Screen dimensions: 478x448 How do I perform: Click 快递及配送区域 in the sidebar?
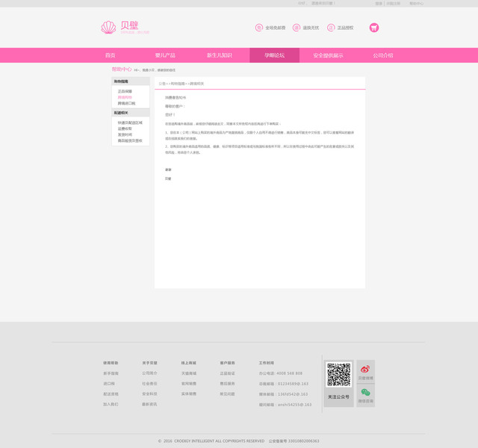(x=130, y=122)
